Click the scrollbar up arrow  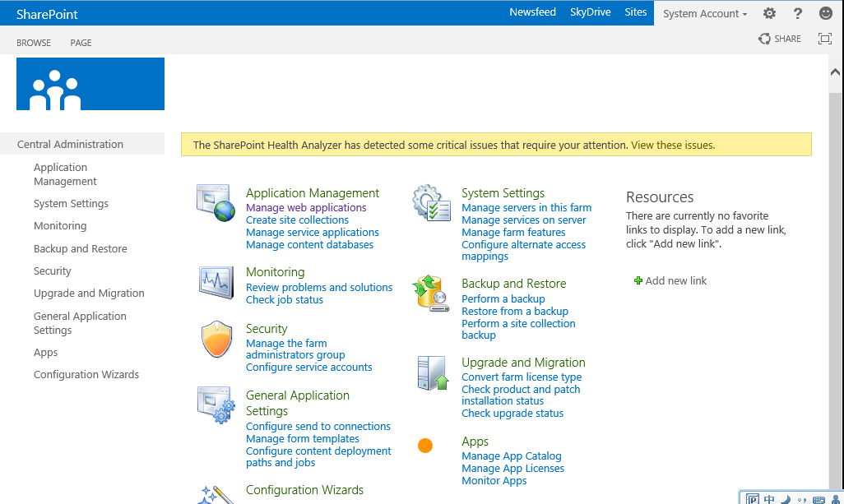click(x=836, y=72)
